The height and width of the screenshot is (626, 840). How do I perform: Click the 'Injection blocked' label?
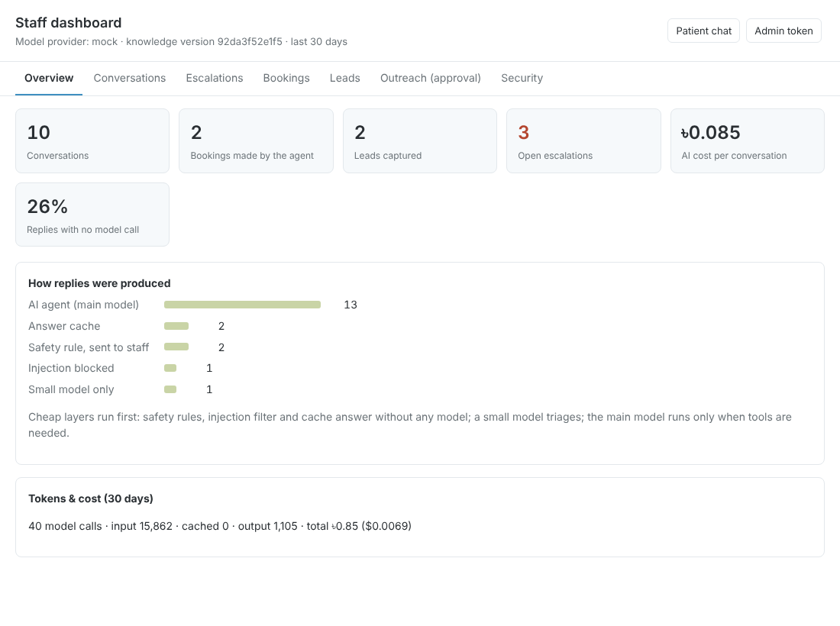71,369
